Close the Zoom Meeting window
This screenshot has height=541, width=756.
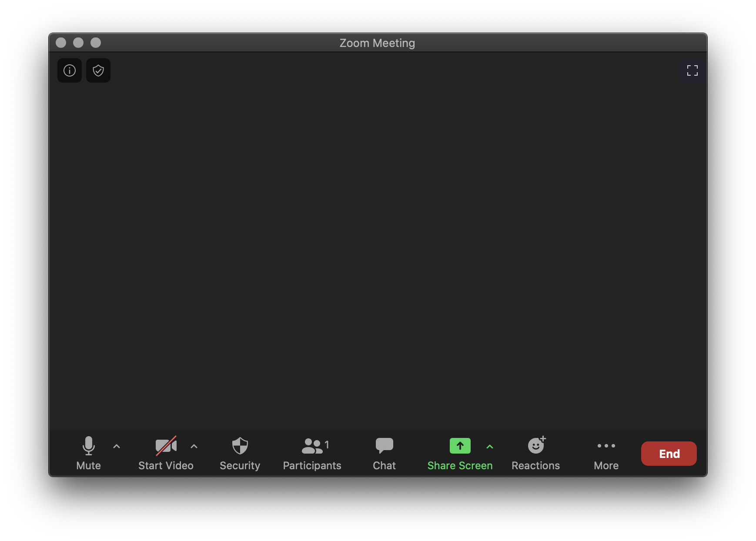point(61,43)
